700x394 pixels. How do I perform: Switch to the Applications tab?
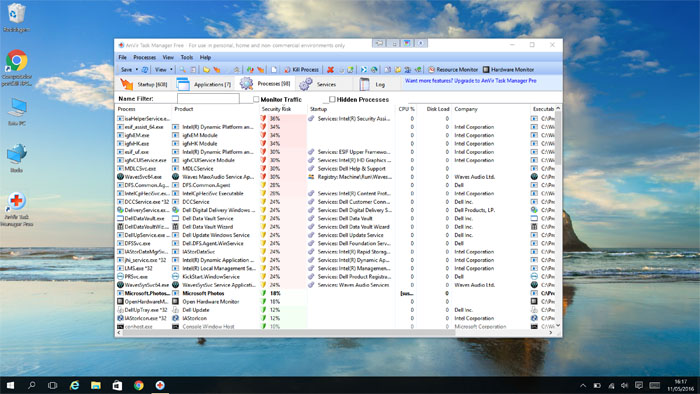pyautogui.click(x=204, y=84)
